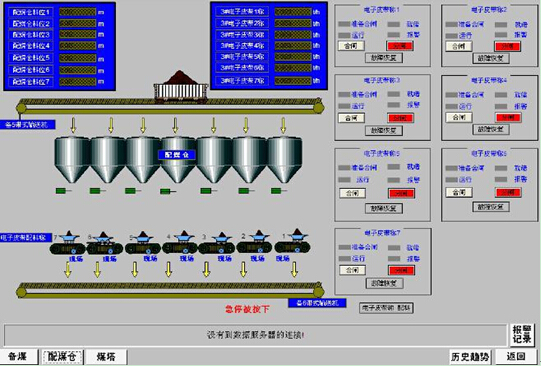Image resolution: width=541 pixels, height=366 pixels.
Task: Click the 返回 return button
Action: (x=517, y=357)
